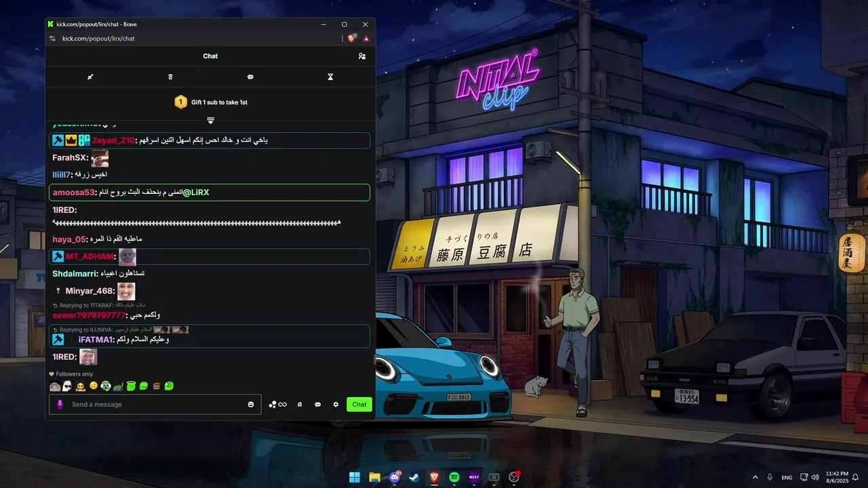
Task: Click the taskbar microphone tray icon
Action: [x=770, y=477]
